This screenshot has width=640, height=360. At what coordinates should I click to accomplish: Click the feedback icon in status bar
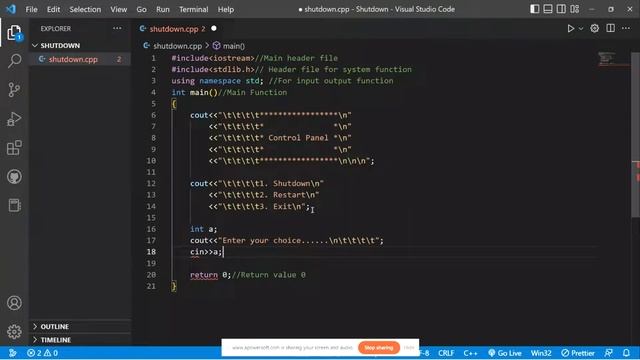tap(609, 353)
